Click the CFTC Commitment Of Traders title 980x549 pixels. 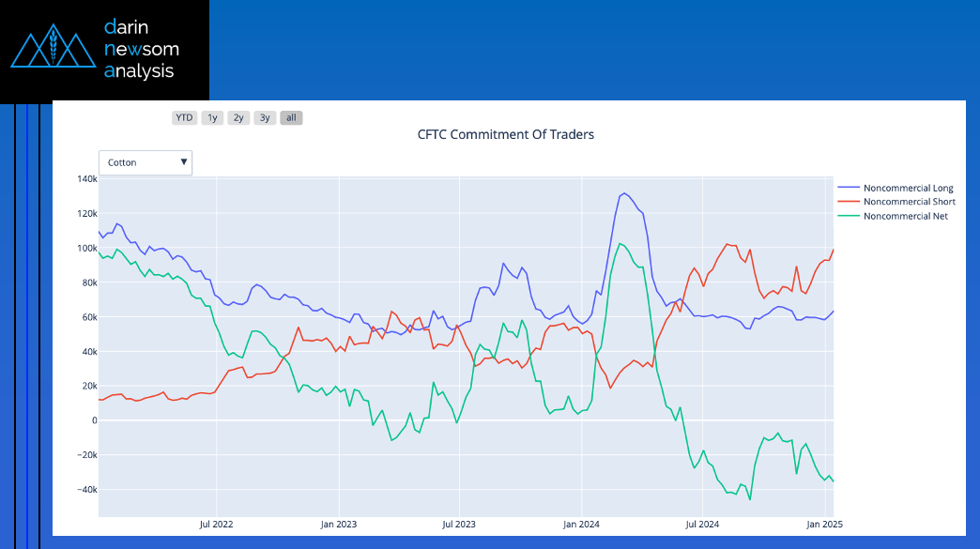[505, 134]
